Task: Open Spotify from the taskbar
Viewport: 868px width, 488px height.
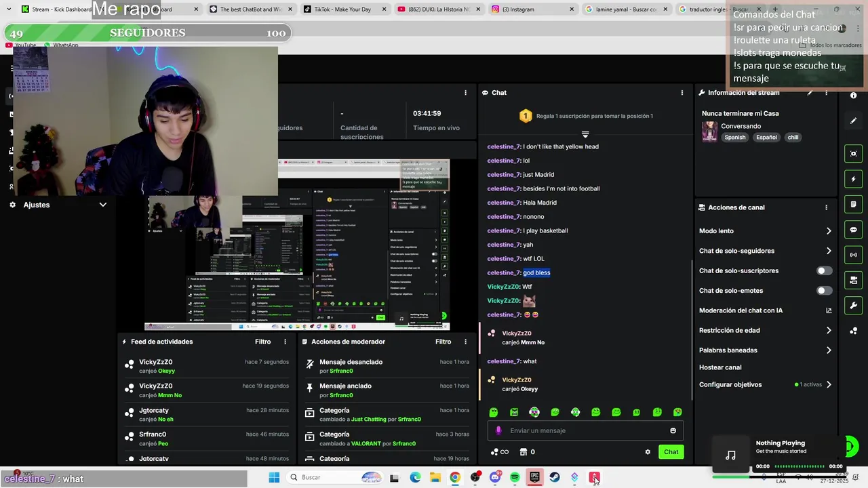Action: tap(515, 478)
